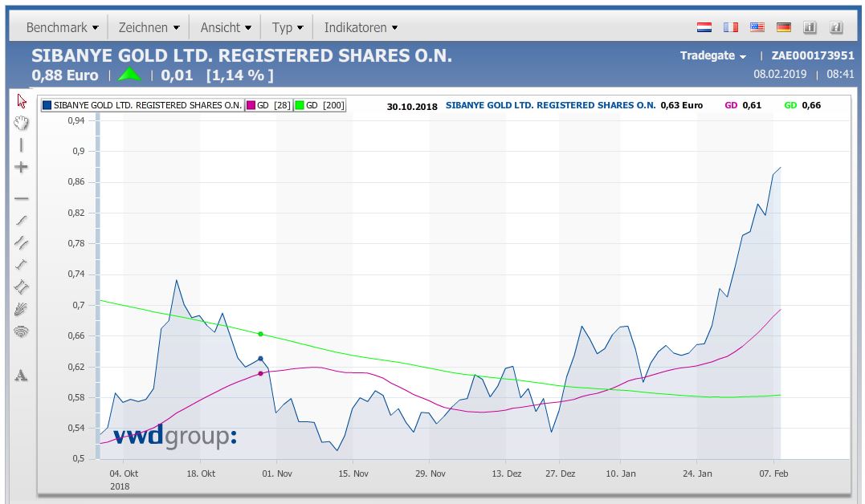Toggle SIBANYE GOLD series in legend
The width and height of the screenshot is (865, 504).
click(142, 105)
